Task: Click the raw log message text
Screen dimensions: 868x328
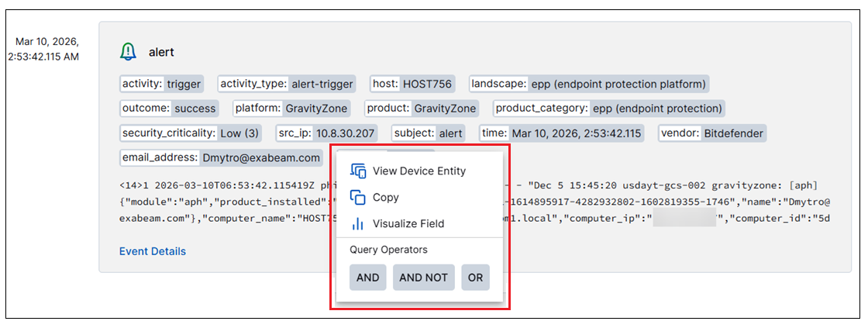Action: tap(474, 201)
